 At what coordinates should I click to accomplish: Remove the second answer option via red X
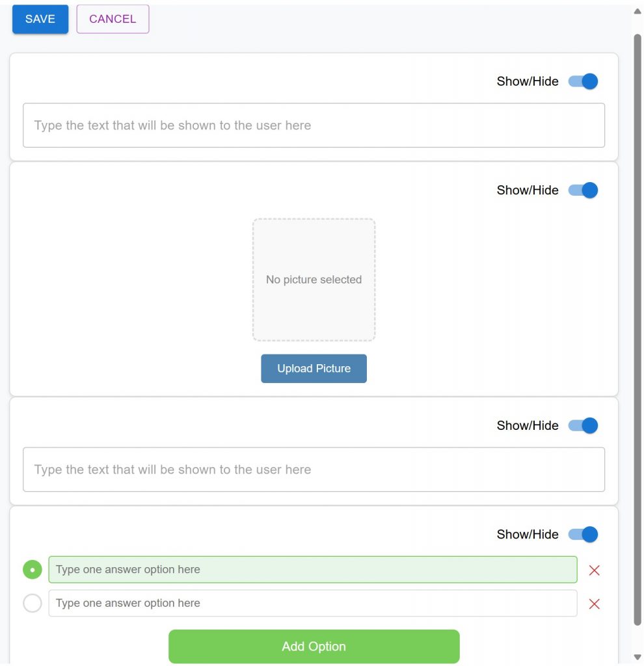coord(594,604)
